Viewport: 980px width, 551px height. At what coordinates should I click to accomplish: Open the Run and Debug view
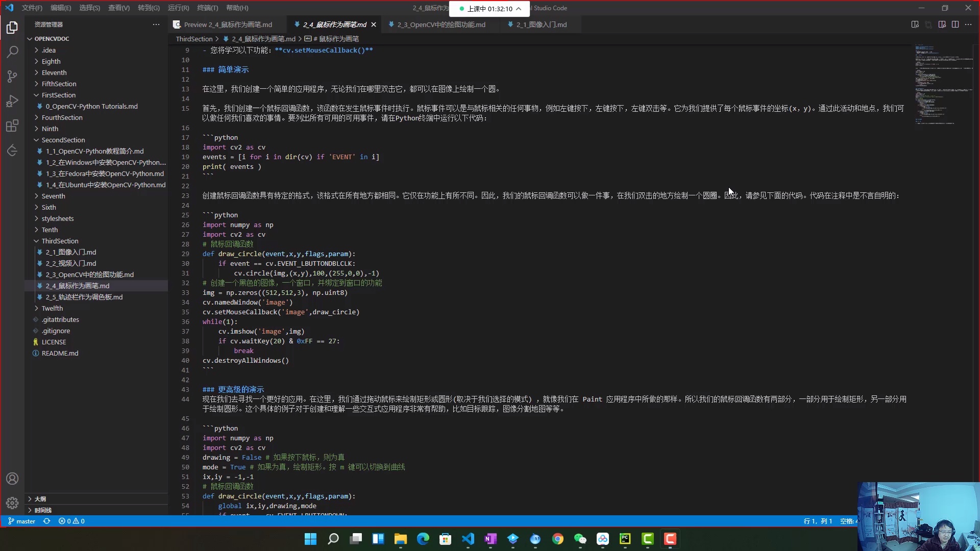point(12,102)
